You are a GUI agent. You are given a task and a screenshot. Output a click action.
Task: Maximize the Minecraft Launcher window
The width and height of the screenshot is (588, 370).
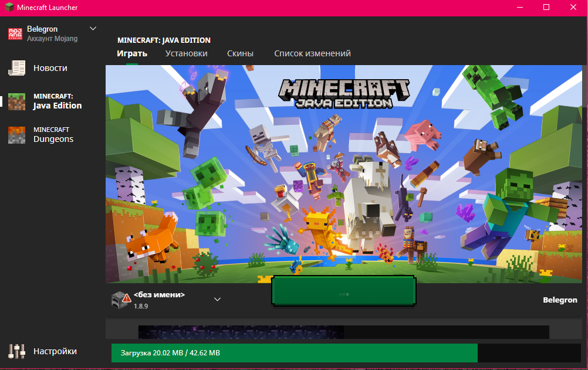[546, 7]
